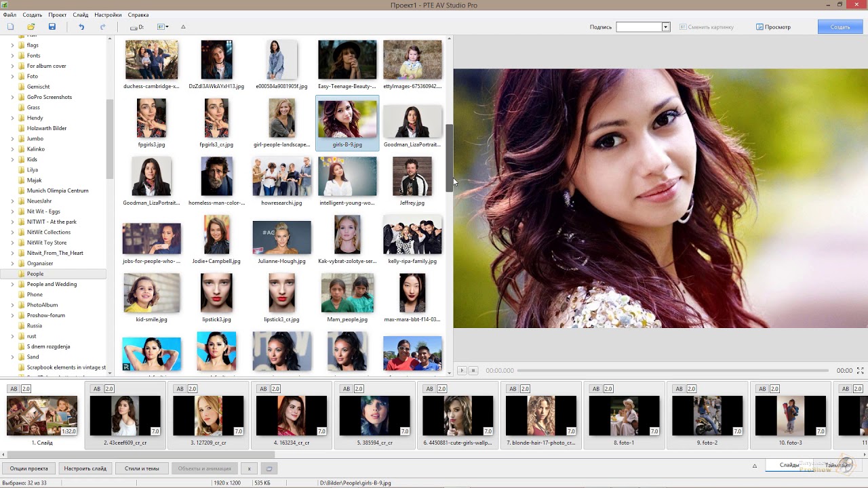The height and width of the screenshot is (488, 868).
Task: Click the Просмотр preview icon button
Action: [760, 27]
